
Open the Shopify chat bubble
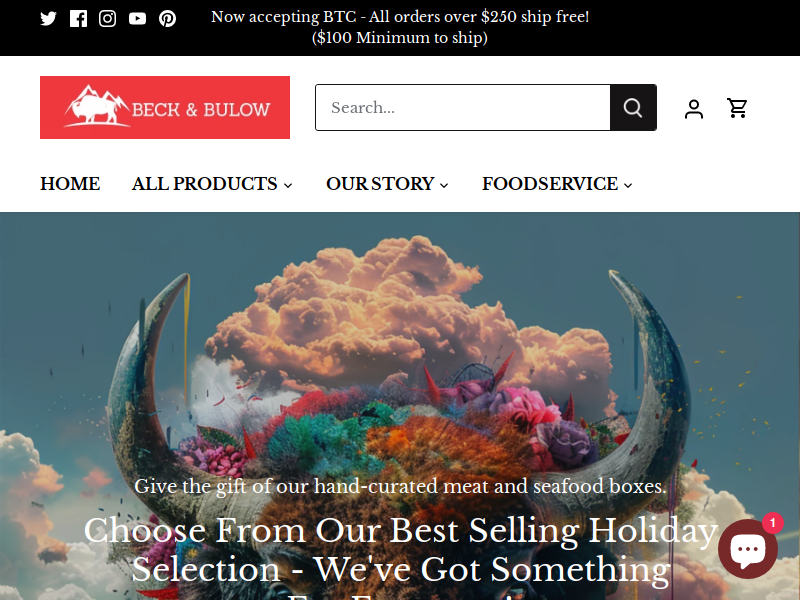(x=748, y=549)
